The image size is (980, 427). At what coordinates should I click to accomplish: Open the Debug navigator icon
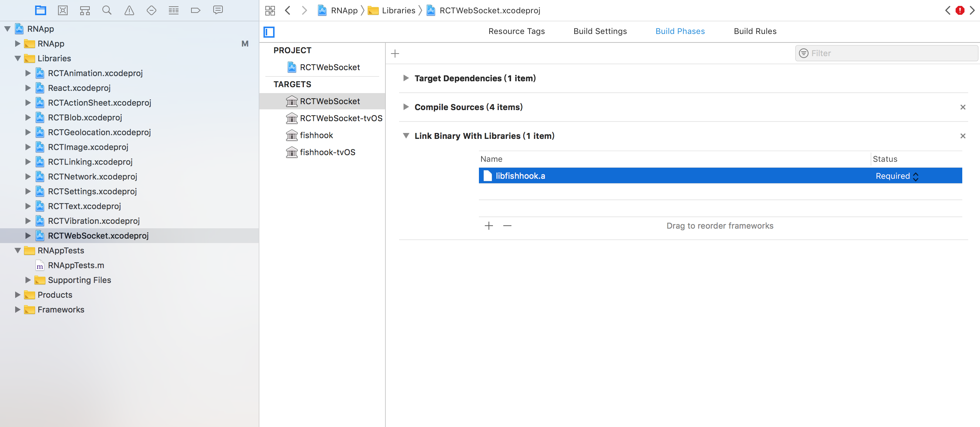click(x=173, y=10)
